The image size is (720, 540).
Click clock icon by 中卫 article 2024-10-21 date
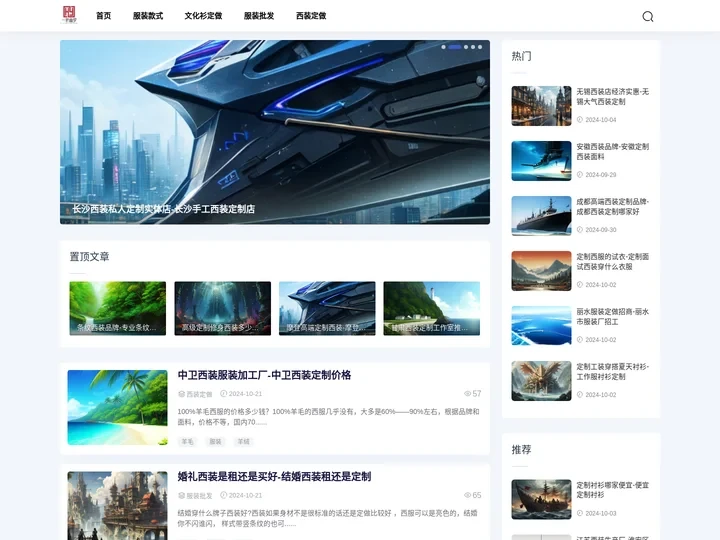(224, 394)
